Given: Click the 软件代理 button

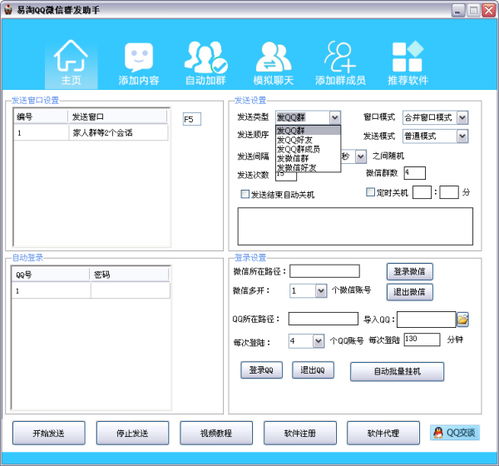Looking at the screenshot, I should [383, 433].
